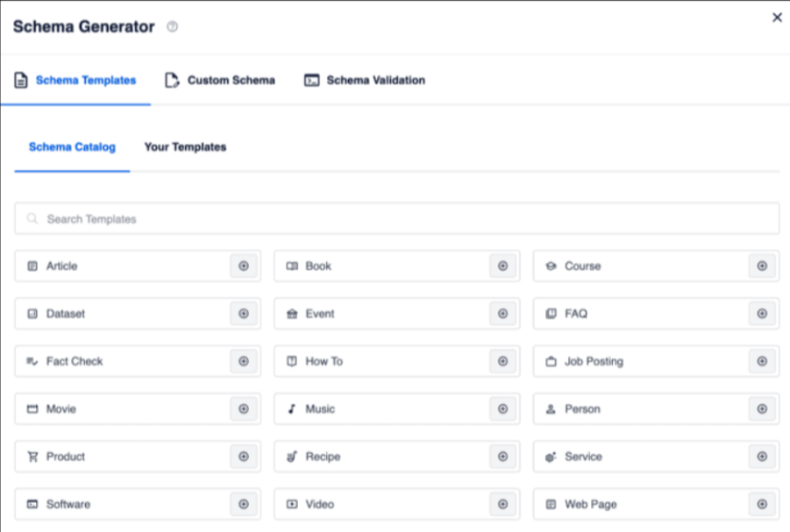
Task: Click the search magnifier icon
Action: click(32, 218)
